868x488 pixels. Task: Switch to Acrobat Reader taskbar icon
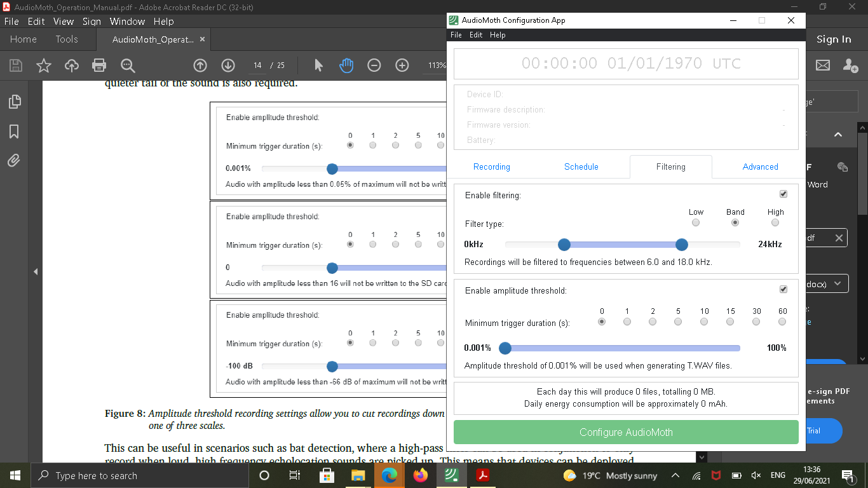pos(483,475)
